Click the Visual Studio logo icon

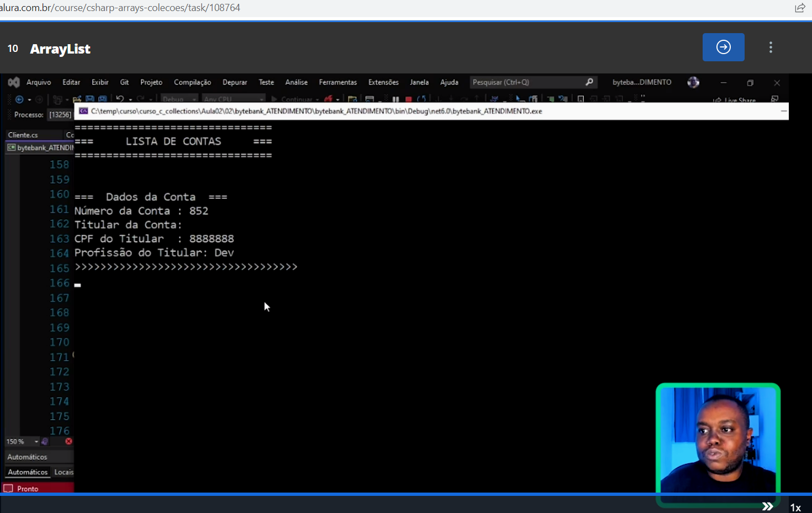click(x=14, y=82)
